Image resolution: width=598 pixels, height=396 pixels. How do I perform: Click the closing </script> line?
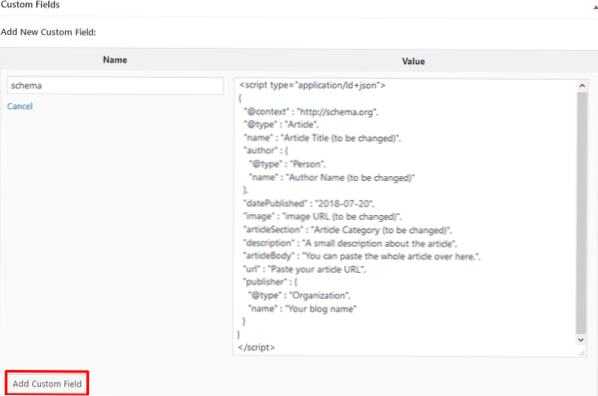(x=256, y=347)
